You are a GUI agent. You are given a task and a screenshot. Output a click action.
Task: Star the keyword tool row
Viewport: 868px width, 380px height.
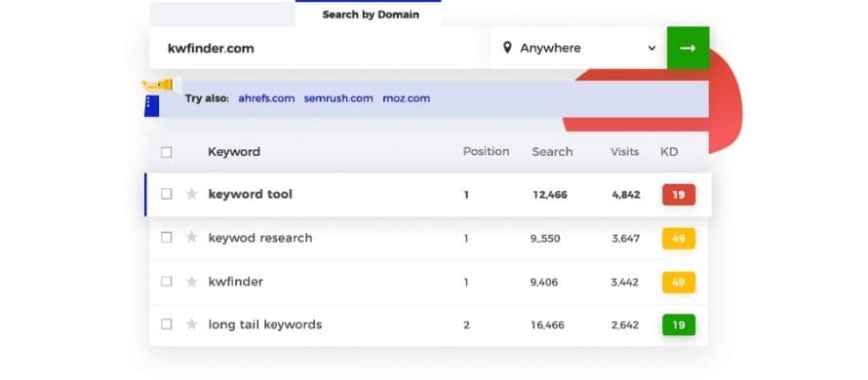point(191,194)
